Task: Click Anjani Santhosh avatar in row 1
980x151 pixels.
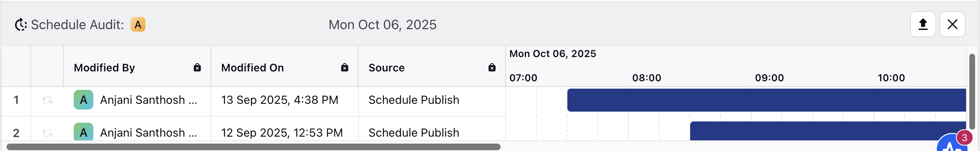Action: [x=84, y=100]
